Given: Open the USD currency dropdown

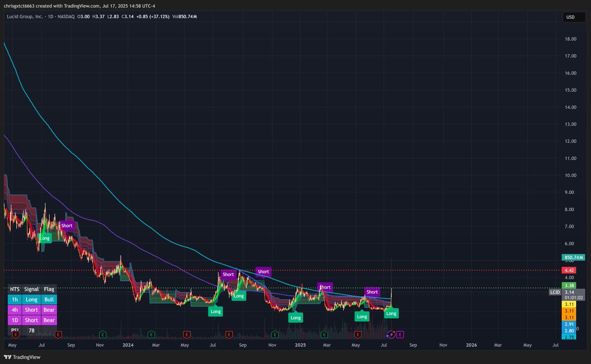Looking at the screenshot, I should 575,17.
